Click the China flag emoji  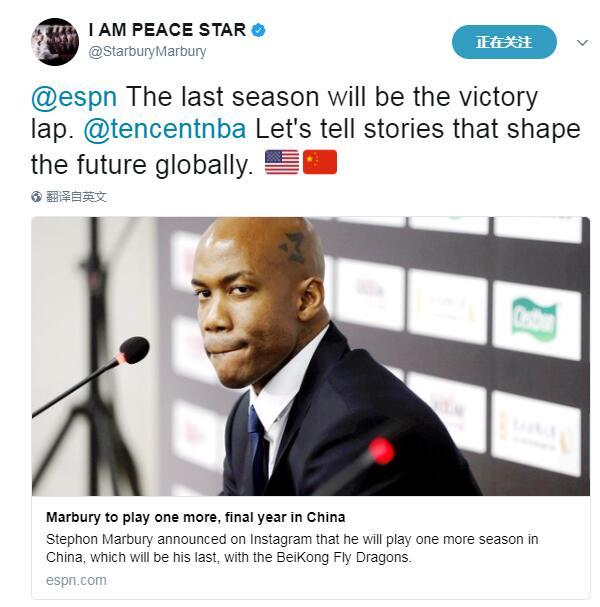click(319, 163)
